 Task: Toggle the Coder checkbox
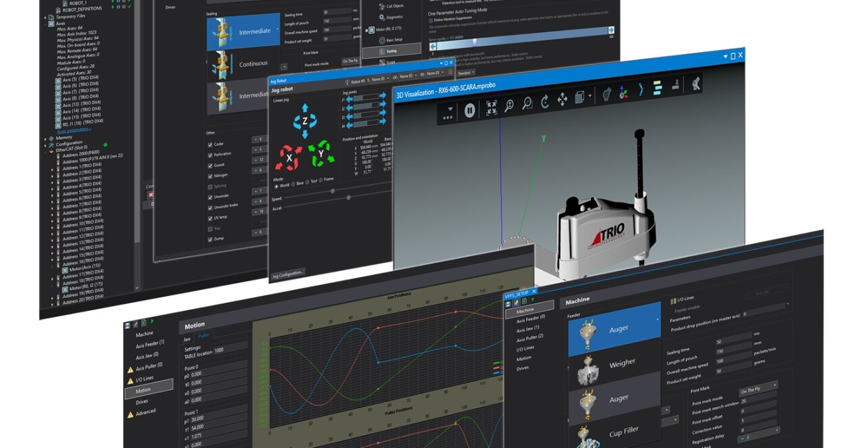[x=210, y=143]
